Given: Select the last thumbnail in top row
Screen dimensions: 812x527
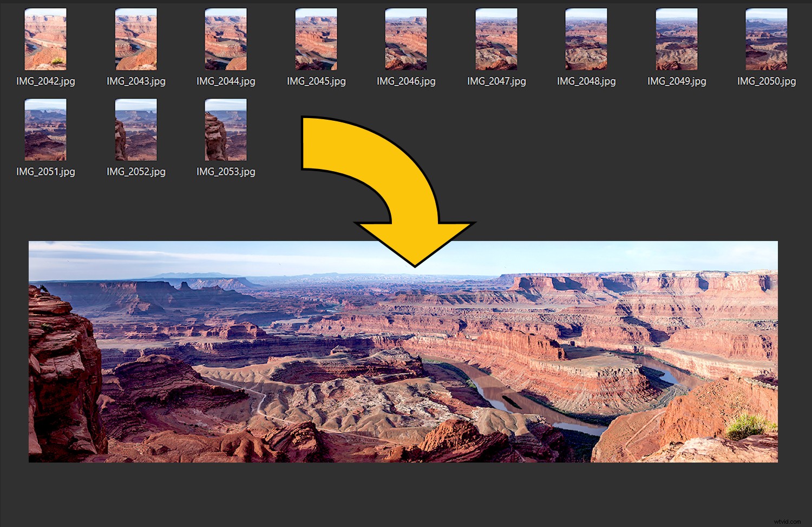Looking at the screenshot, I should click(x=765, y=39).
